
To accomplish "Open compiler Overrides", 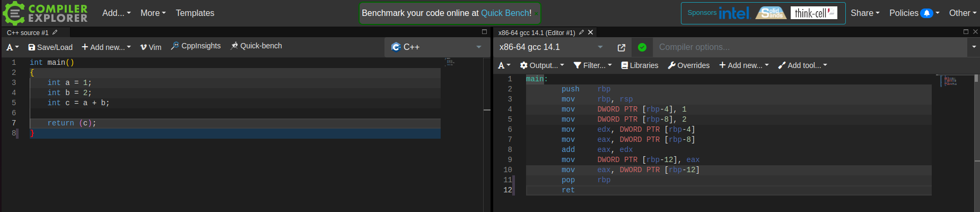I will pyautogui.click(x=689, y=65).
